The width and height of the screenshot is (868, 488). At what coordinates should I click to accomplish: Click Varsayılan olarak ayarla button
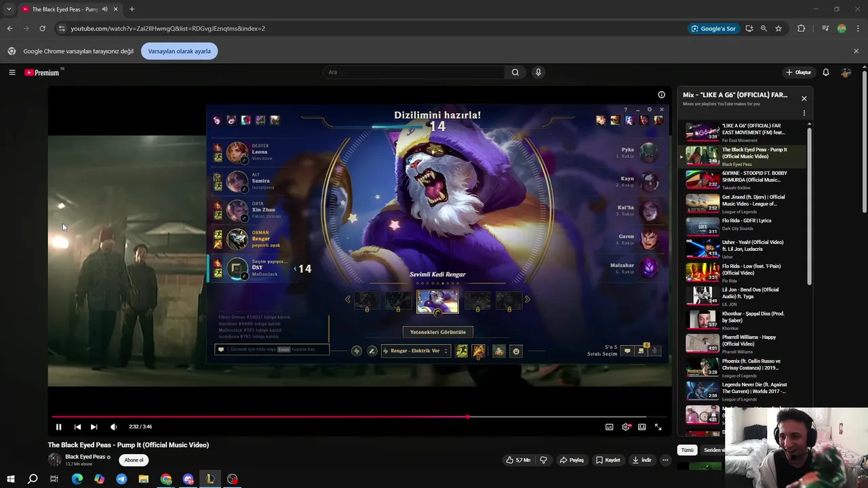[x=179, y=52]
